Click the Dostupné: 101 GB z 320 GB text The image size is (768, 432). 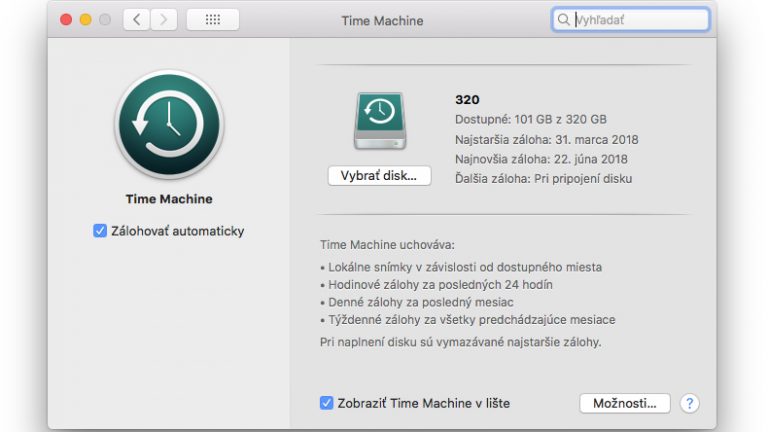click(x=530, y=120)
